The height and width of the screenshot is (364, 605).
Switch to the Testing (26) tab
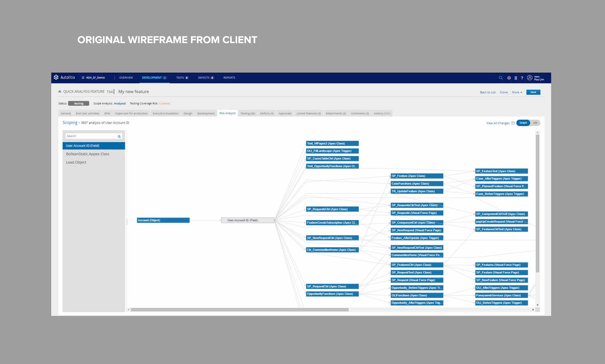pyautogui.click(x=248, y=113)
